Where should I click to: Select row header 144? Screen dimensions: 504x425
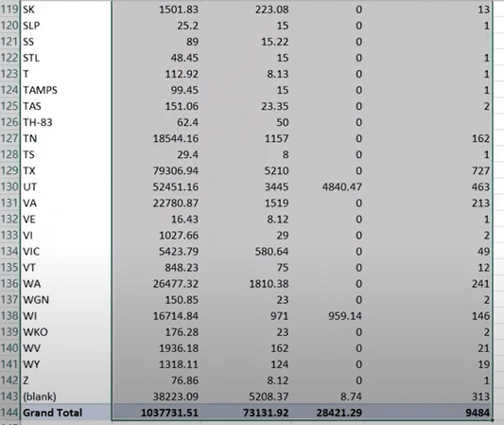click(10, 413)
